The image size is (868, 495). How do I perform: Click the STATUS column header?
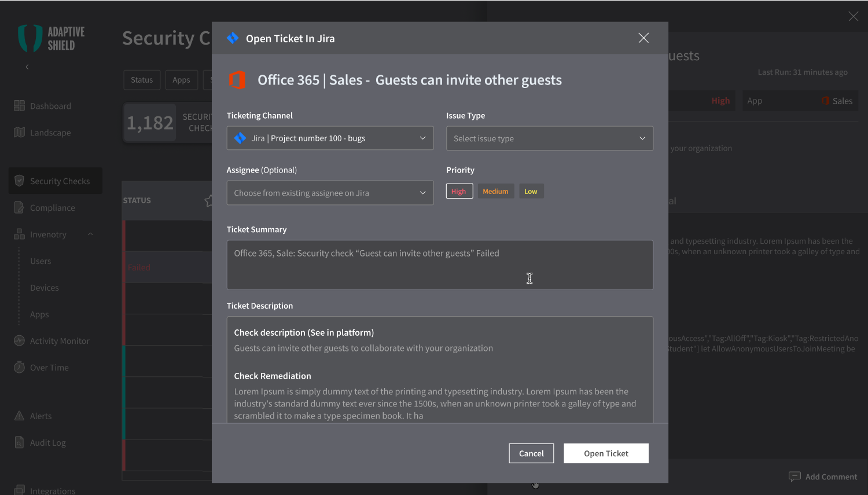pos(137,200)
